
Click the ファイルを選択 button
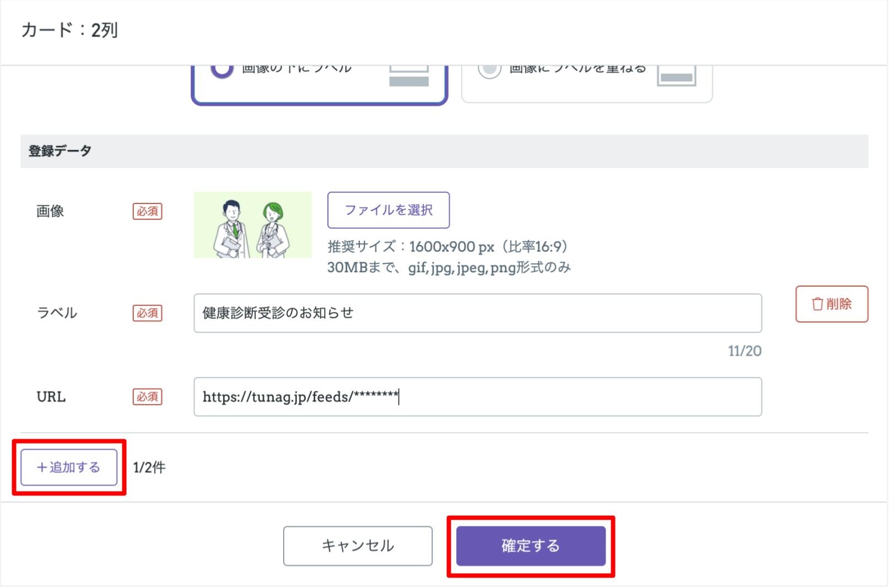[x=389, y=210]
